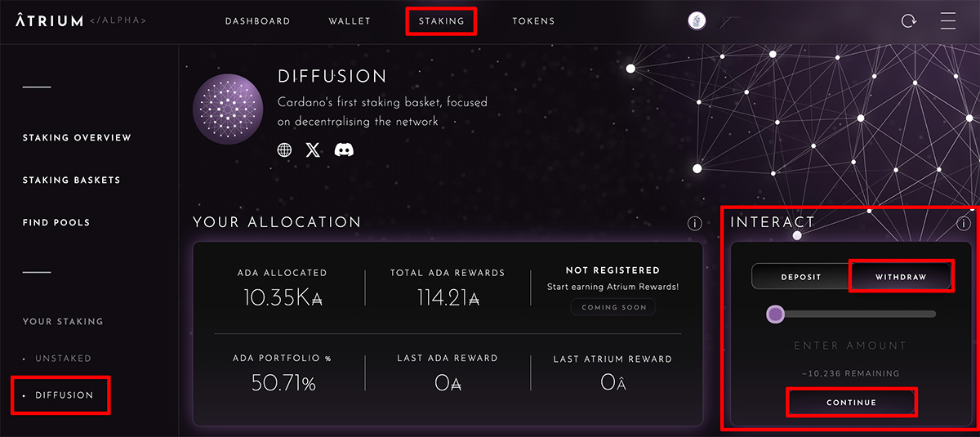Focus the Enter Amount field
The image size is (980, 437).
(x=850, y=346)
